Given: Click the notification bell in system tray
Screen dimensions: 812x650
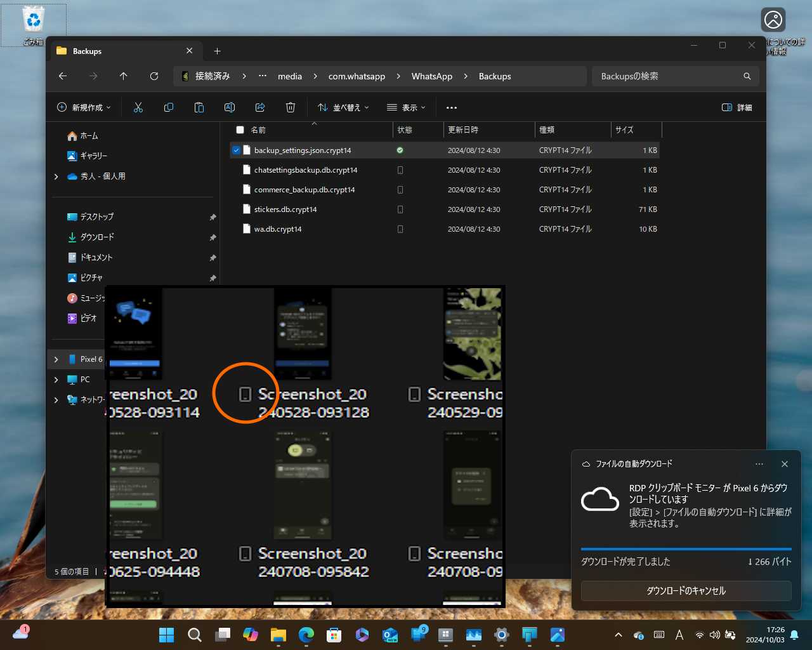Looking at the screenshot, I should 794,635.
